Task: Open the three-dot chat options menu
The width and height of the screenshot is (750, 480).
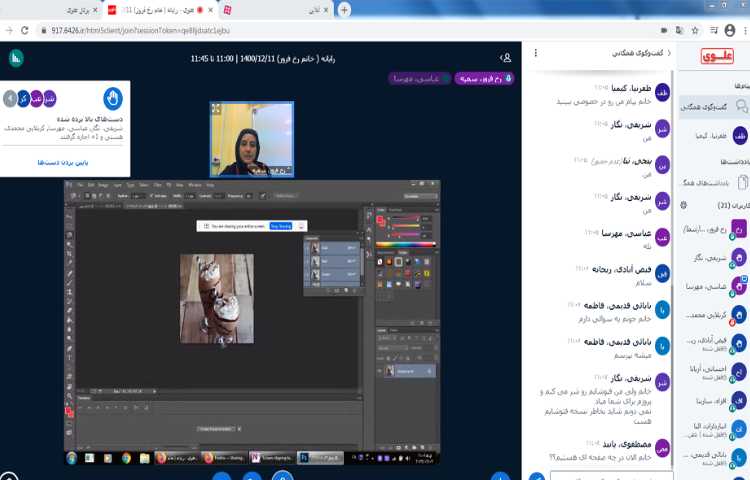Action: (535, 53)
